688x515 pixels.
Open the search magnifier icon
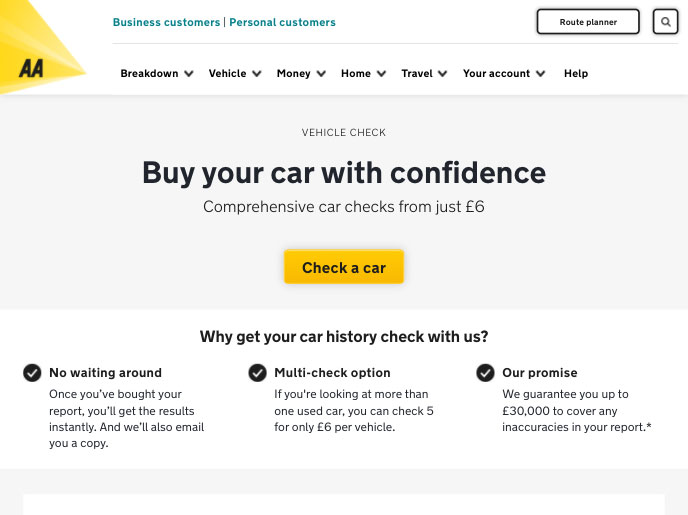coord(666,21)
